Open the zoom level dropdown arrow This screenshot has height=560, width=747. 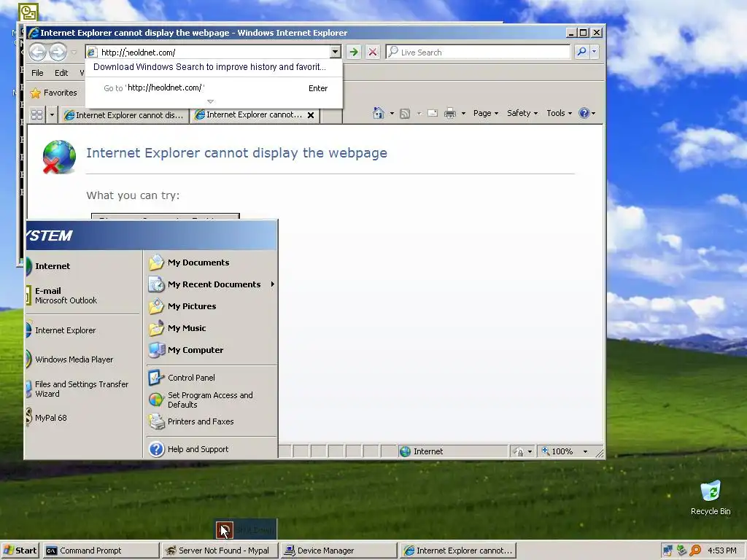pos(585,451)
